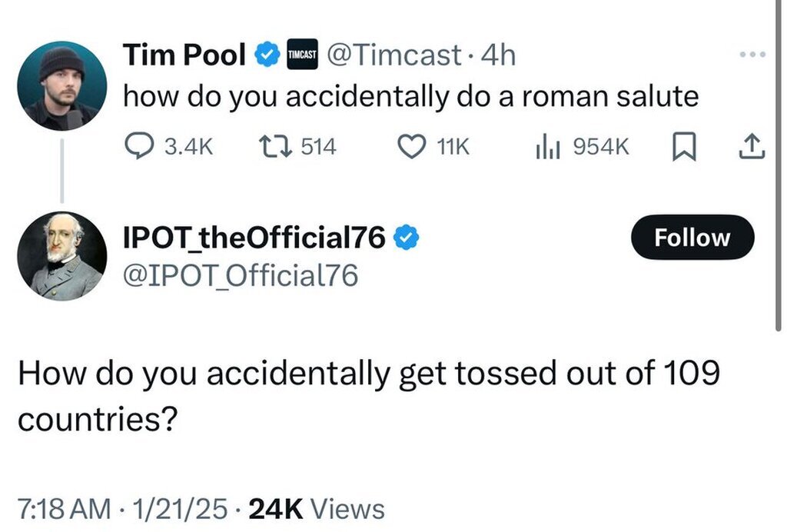The image size is (787, 532).
Task: Open IPOT_theOfficial76's avatar portrait
Action: tap(61, 255)
